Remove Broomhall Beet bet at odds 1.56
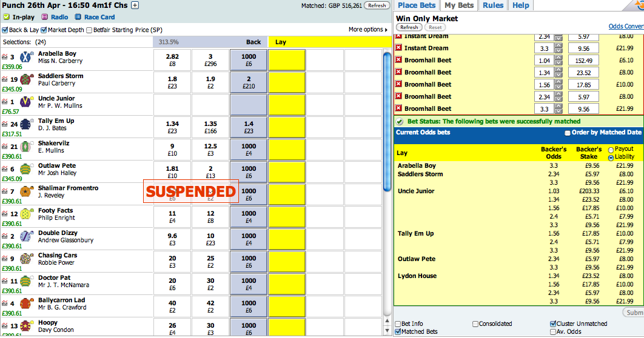 pyautogui.click(x=398, y=84)
